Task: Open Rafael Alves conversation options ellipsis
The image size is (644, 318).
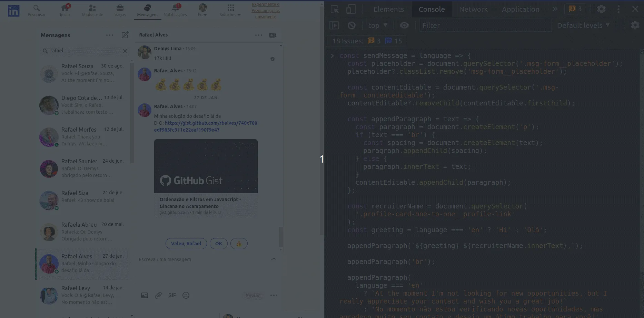Action: pos(259,35)
